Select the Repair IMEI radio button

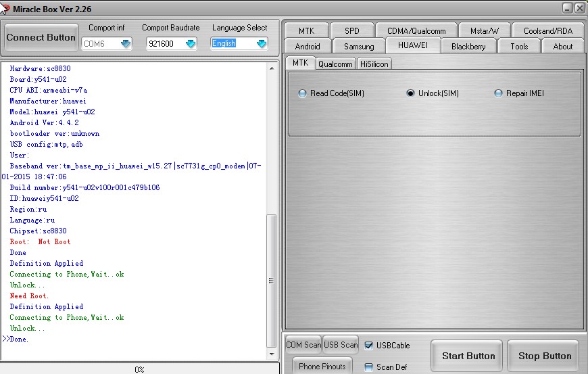click(498, 93)
